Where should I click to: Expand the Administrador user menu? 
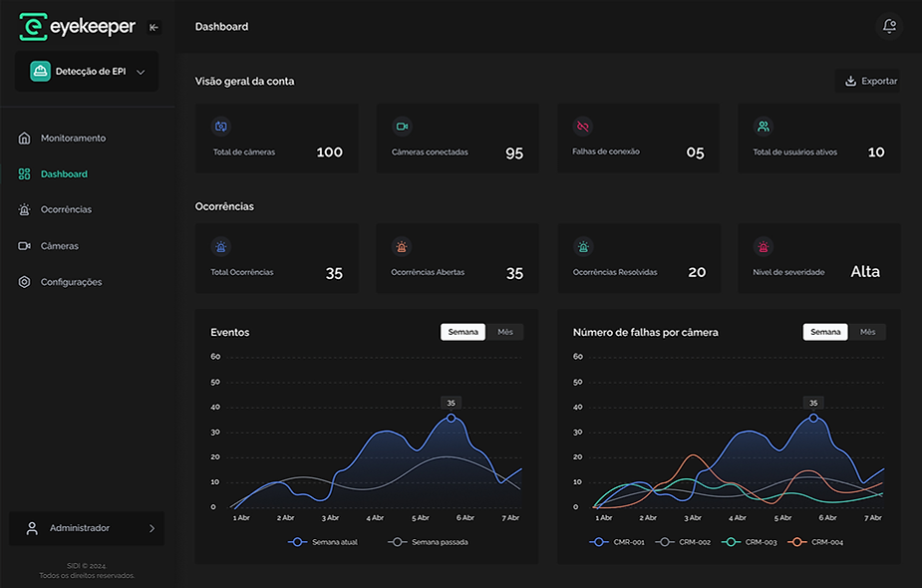[x=87, y=528]
